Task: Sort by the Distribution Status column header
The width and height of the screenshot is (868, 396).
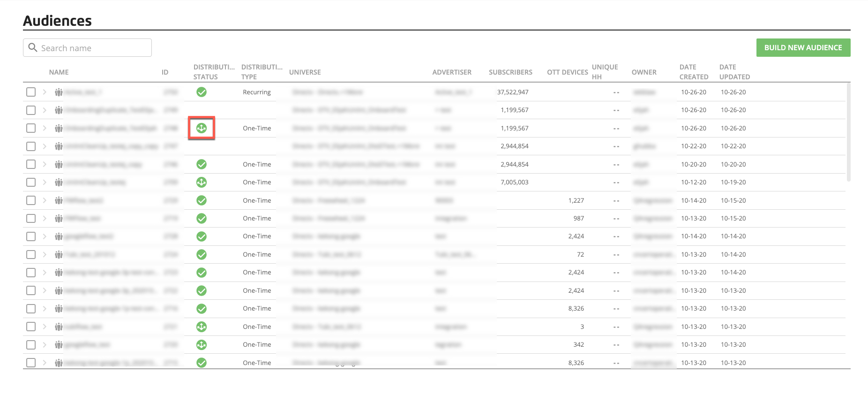Action: click(x=214, y=72)
